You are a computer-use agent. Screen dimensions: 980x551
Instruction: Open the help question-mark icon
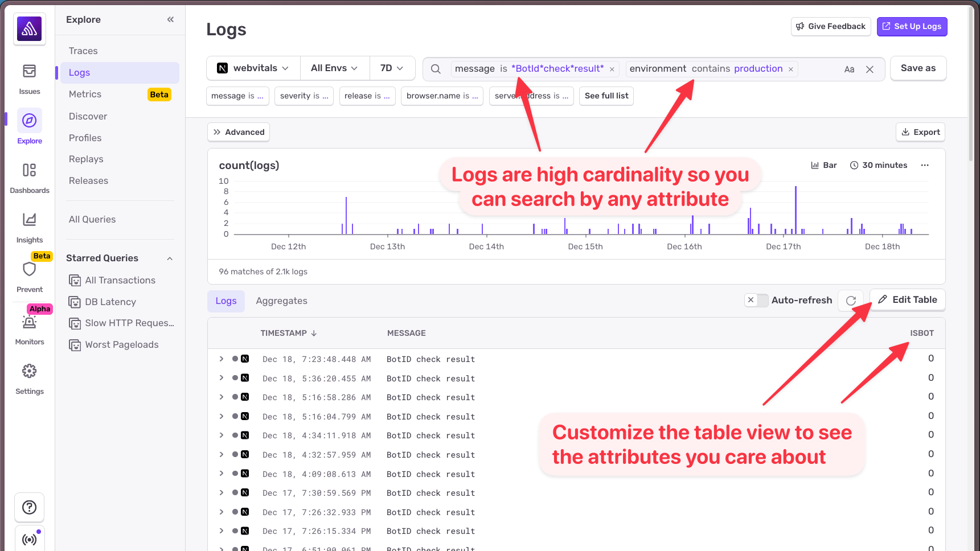[29, 507]
